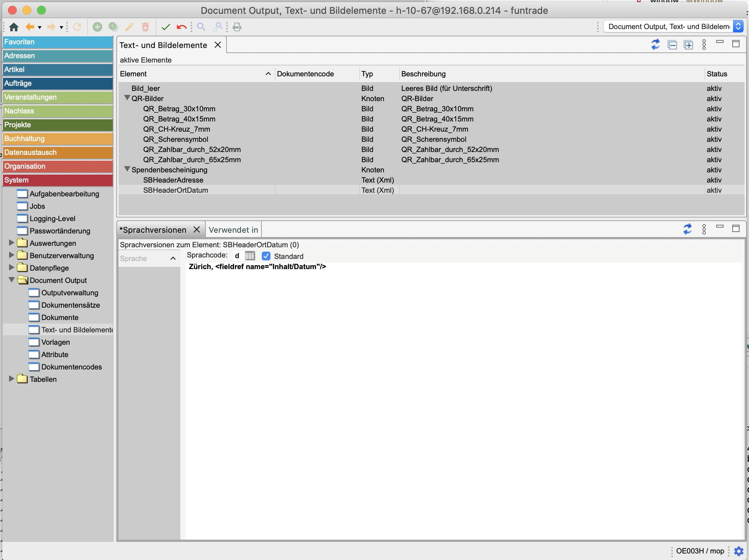Image resolution: width=749 pixels, height=560 pixels.
Task: Expand the Tabellen folder
Action: click(x=12, y=379)
